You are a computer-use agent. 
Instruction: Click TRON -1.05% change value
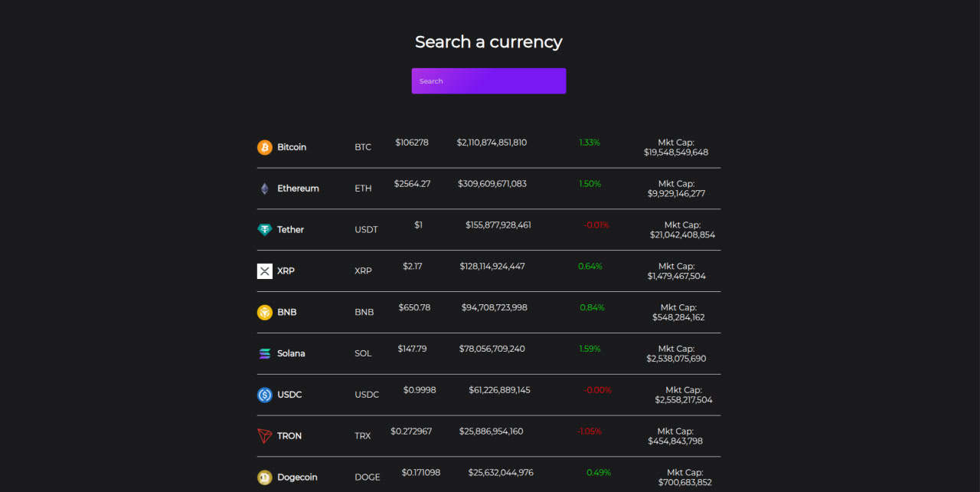590,431
